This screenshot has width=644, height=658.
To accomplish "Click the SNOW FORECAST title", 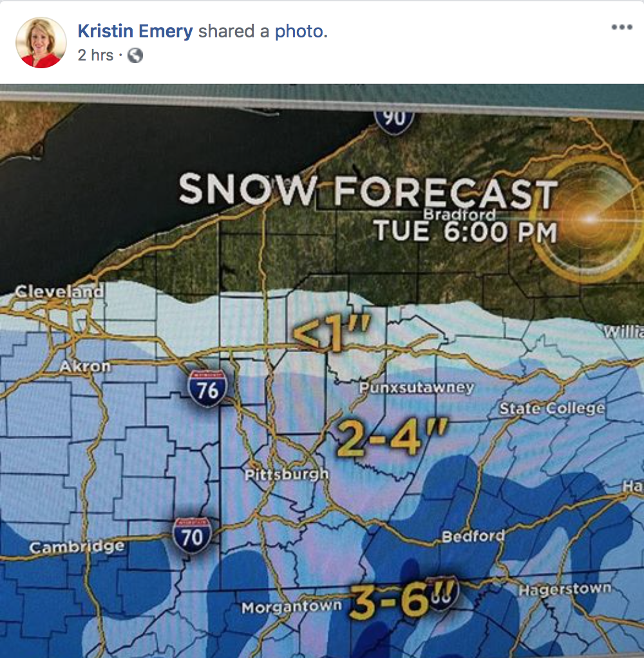I will point(368,191).
